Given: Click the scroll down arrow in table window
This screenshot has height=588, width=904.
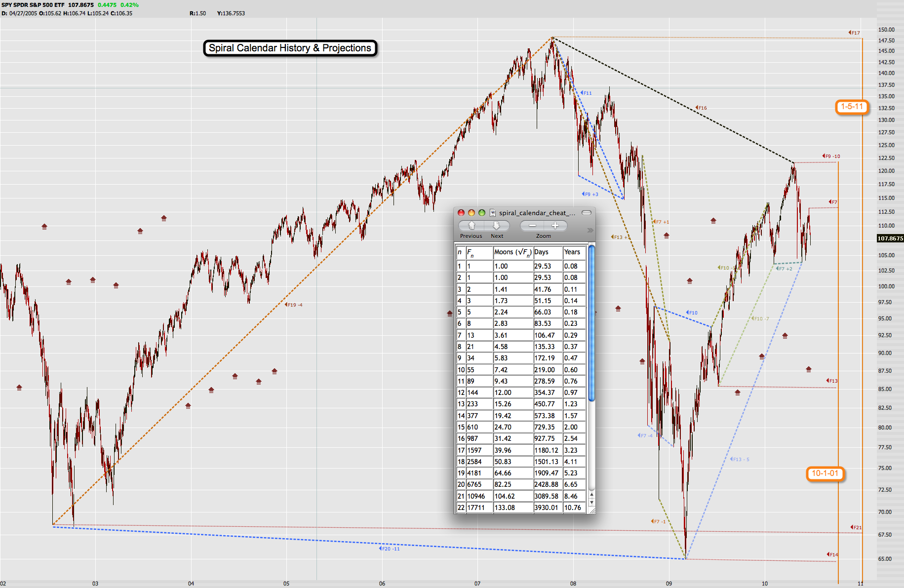Looking at the screenshot, I should coord(591,502).
